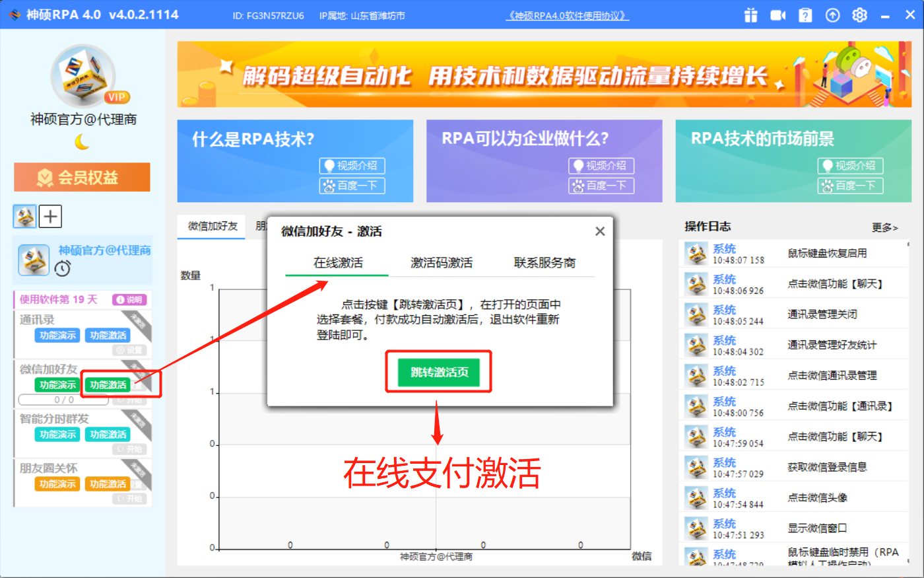Open the 《神硕RPA4.0软件使用协议》 link

[x=568, y=15]
